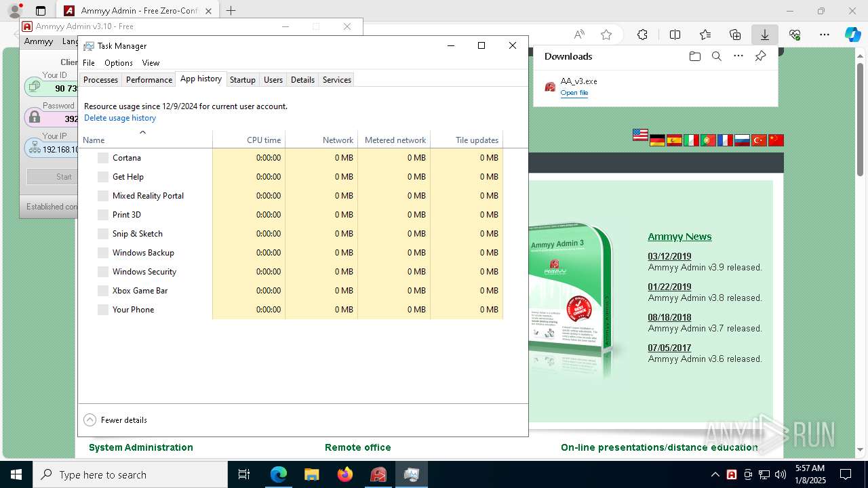Switch to Services tab
The image size is (868, 488).
(337, 79)
